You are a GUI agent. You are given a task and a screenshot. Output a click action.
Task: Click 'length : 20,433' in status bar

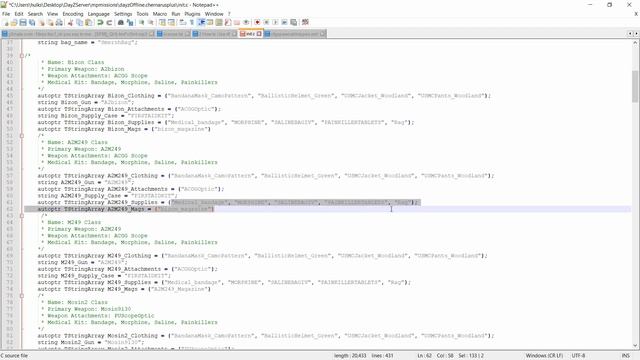[x=350, y=356]
